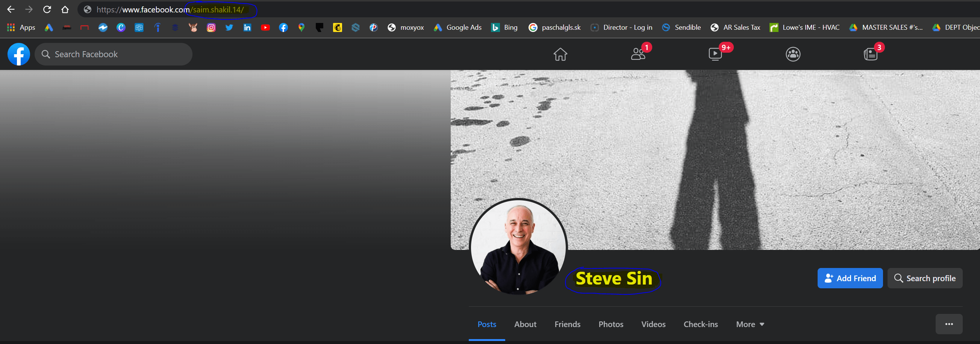Open the Watch video icon
The height and width of the screenshot is (344, 980).
coord(715,54)
